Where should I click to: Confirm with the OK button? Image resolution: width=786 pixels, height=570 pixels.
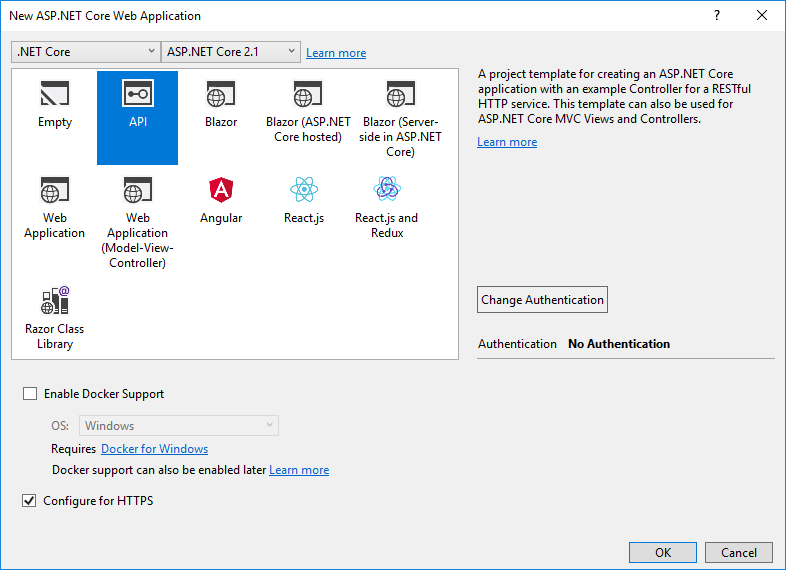[x=663, y=552]
